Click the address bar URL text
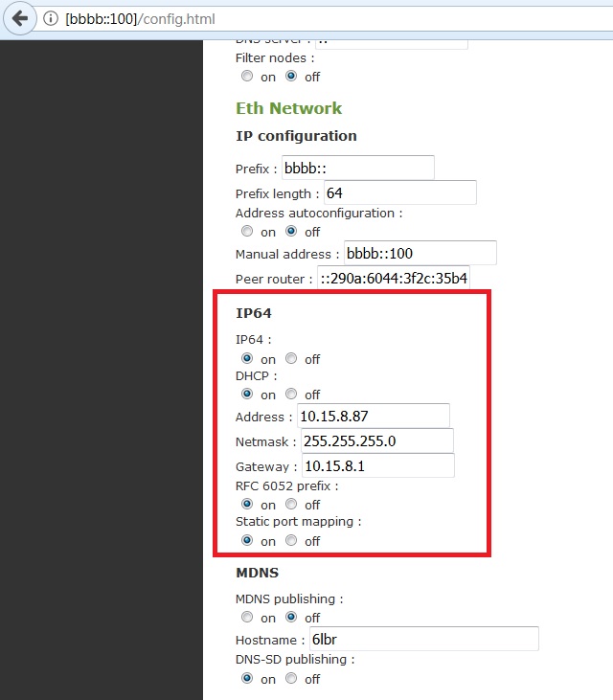Image resolution: width=613 pixels, height=700 pixels. point(140,19)
